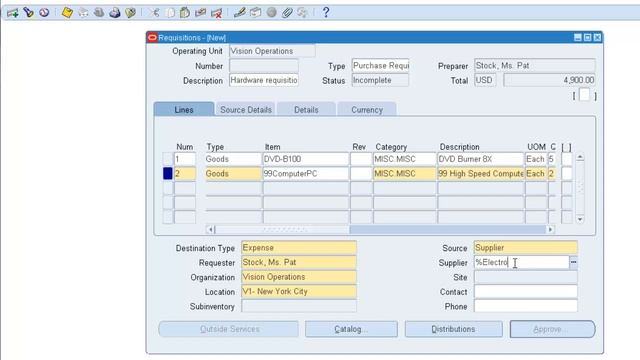This screenshot has width=640, height=360.
Task: Click the header descriptive flexfield bracket box
Action: (x=584, y=95)
